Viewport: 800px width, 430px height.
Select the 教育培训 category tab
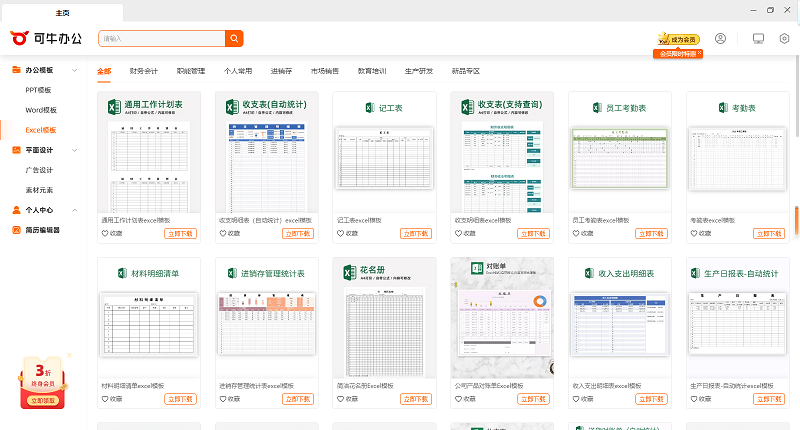(x=372, y=71)
